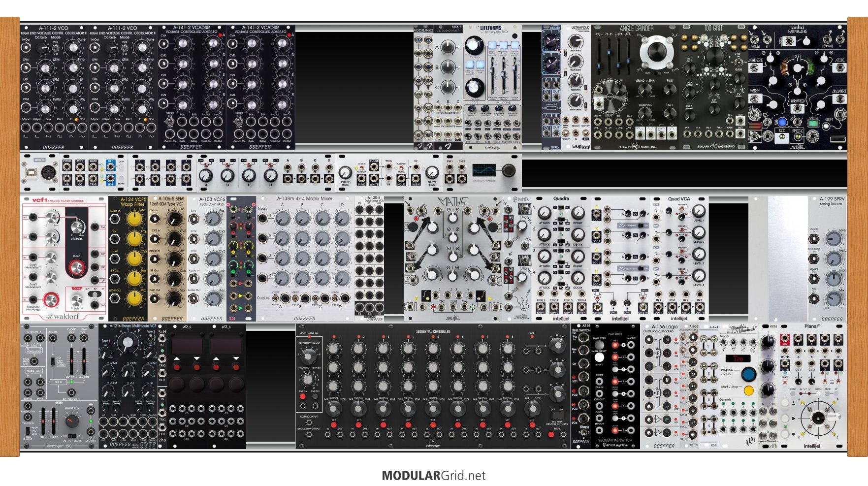Screen dimensions: 868x486
Task: Click the Quadra TRIG 1 jack
Action: [541, 293]
